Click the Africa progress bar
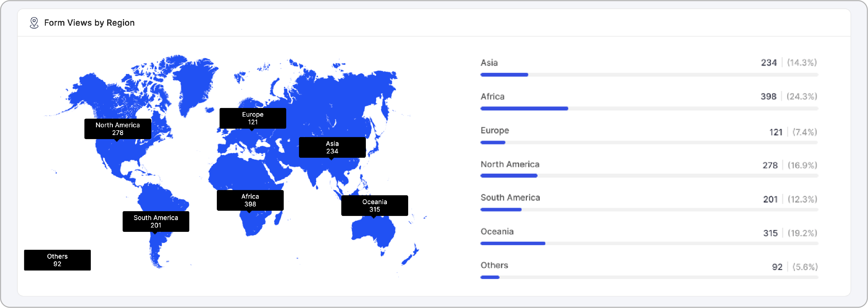 click(x=649, y=109)
